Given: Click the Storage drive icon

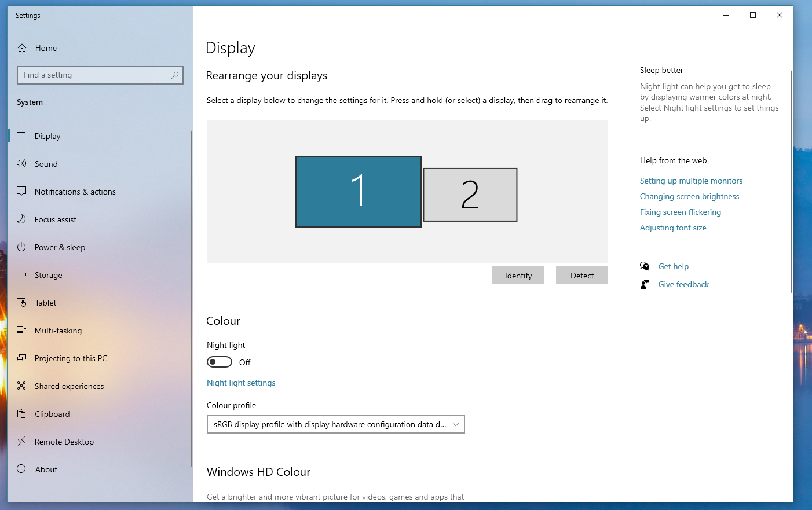Looking at the screenshot, I should pos(21,274).
